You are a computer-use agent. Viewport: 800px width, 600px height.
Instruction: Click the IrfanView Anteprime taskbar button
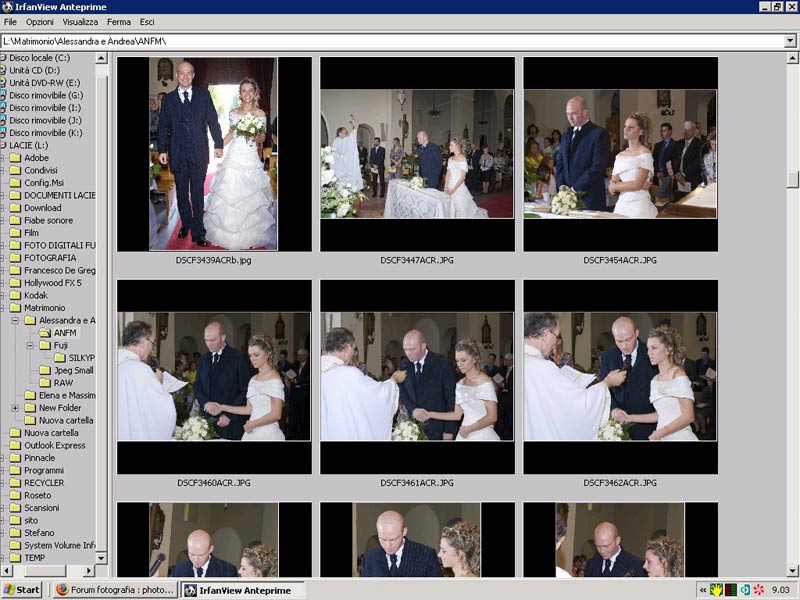tap(243, 590)
